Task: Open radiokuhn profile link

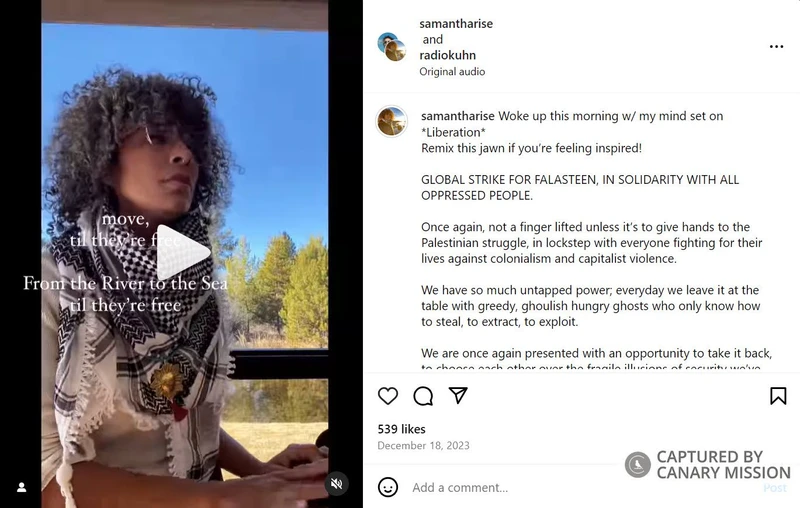Action: [x=447, y=55]
